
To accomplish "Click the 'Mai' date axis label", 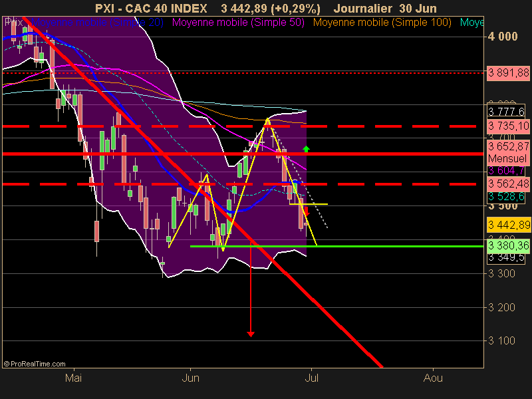I will tap(73, 378).
